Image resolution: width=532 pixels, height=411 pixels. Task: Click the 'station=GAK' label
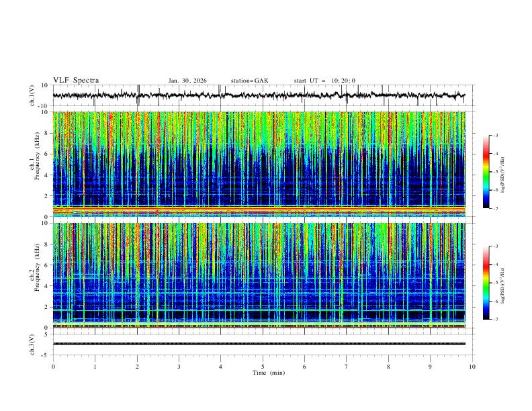tap(249, 81)
